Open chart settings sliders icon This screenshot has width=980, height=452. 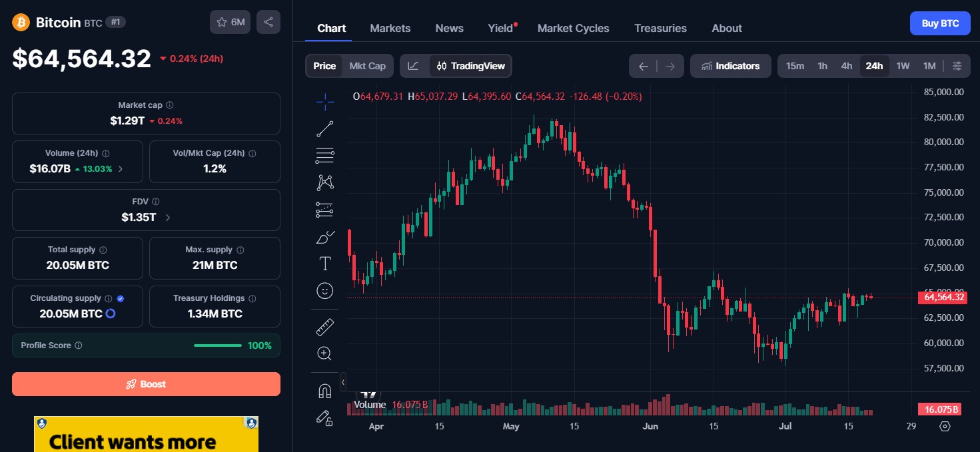pyautogui.click(x=957, y=66)
